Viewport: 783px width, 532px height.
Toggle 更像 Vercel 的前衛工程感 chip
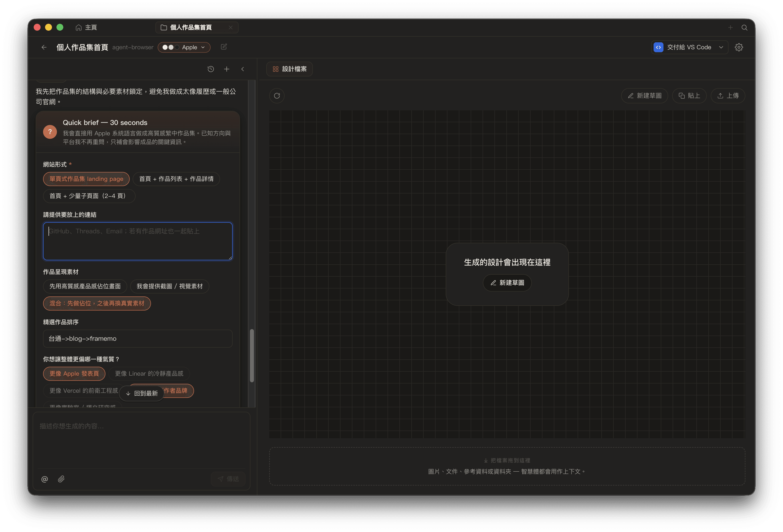coord(84,391)
